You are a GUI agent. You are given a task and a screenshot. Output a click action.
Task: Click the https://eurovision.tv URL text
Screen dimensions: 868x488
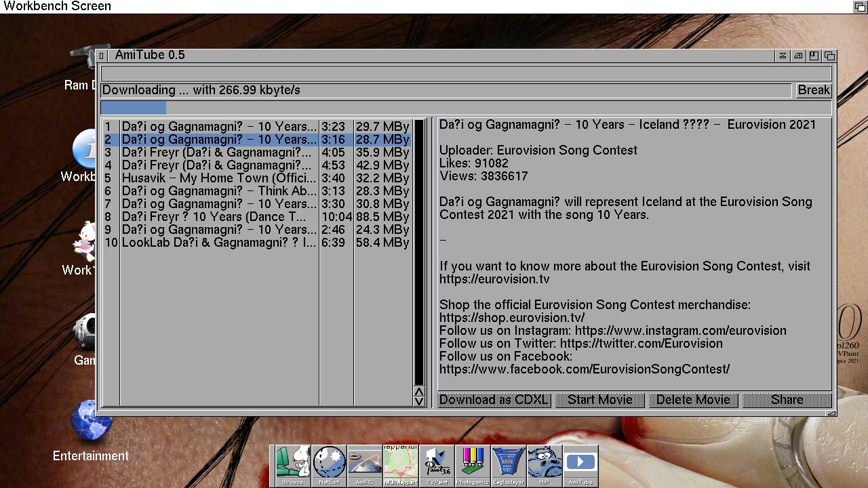494,279
